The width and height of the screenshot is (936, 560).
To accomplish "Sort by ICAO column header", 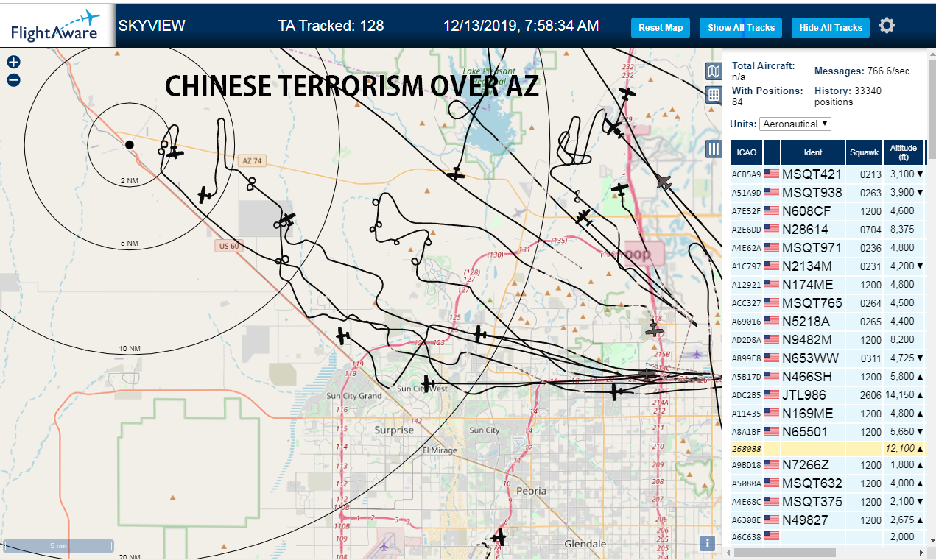I will click(x=747, y=152).
